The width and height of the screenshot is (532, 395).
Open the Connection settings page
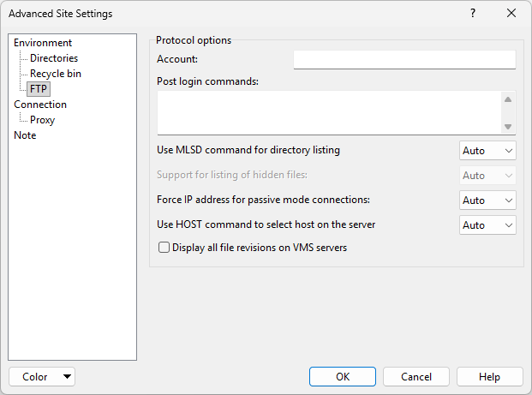coord(40,105)
